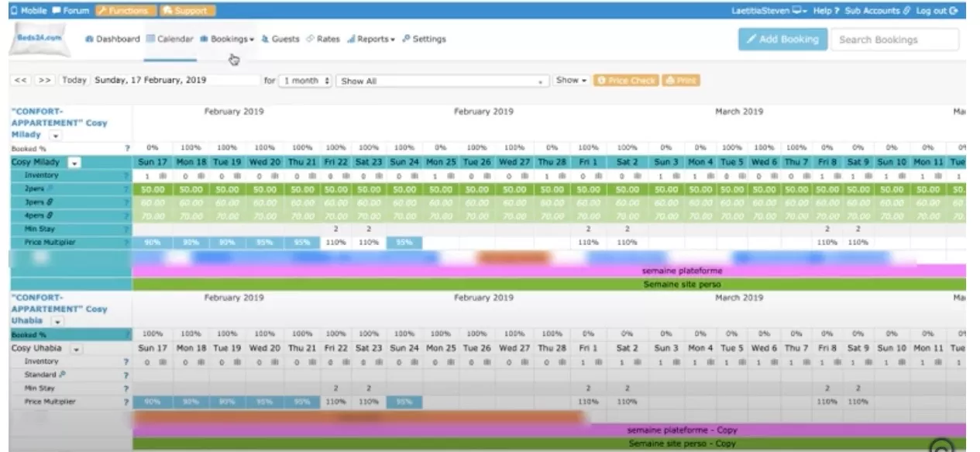Viewport: 980px width, 452px height.
Task: Go to Settings via wrench icon
Action: click(406, 39)
